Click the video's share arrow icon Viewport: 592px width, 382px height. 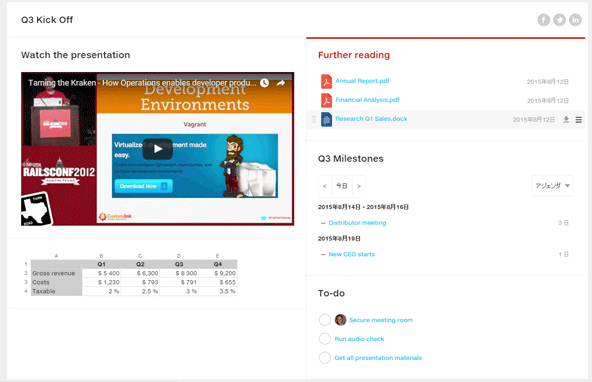[281, 83]
